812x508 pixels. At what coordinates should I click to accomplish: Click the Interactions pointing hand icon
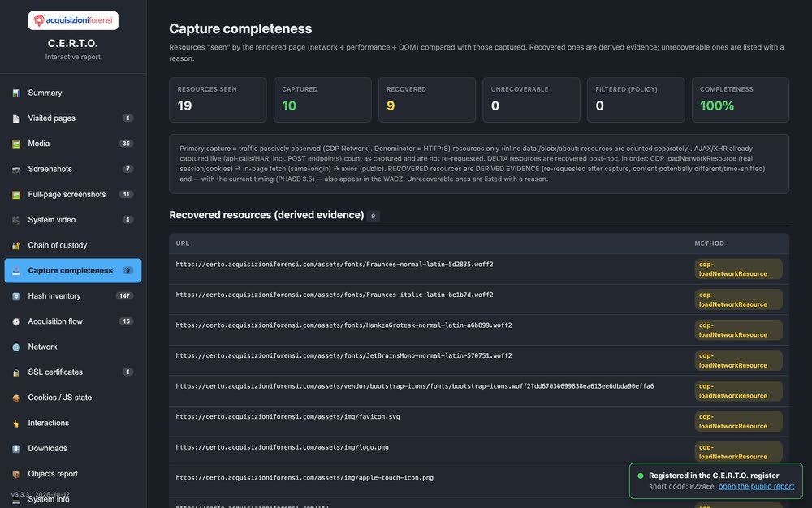16,423
